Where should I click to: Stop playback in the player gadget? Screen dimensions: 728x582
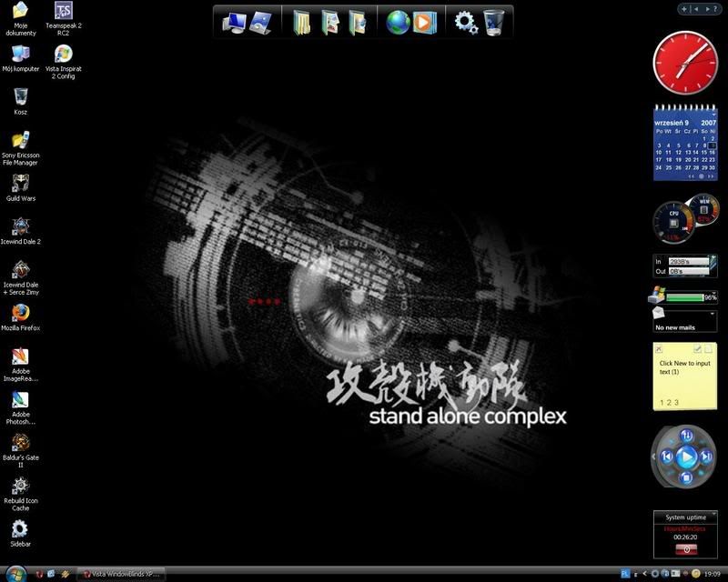coord(686,477)
